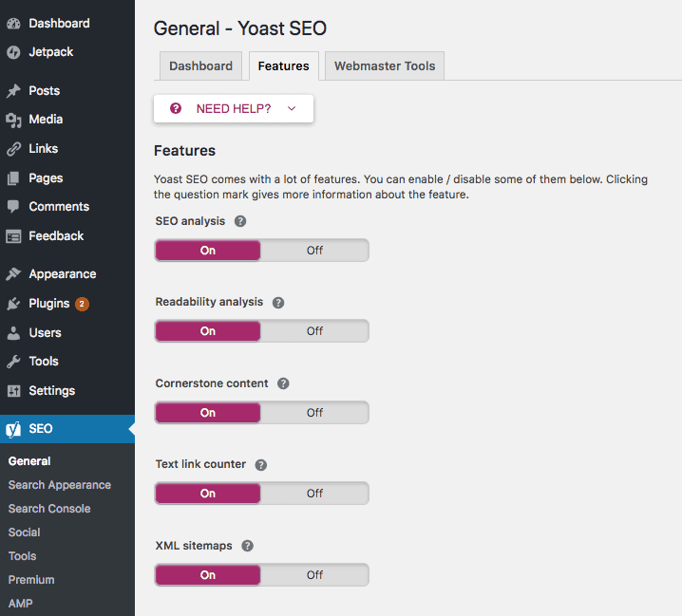Open Search Appearance submenu link
Image resolution: width=682 pixels, height=616 pixels.
point(60,485)
